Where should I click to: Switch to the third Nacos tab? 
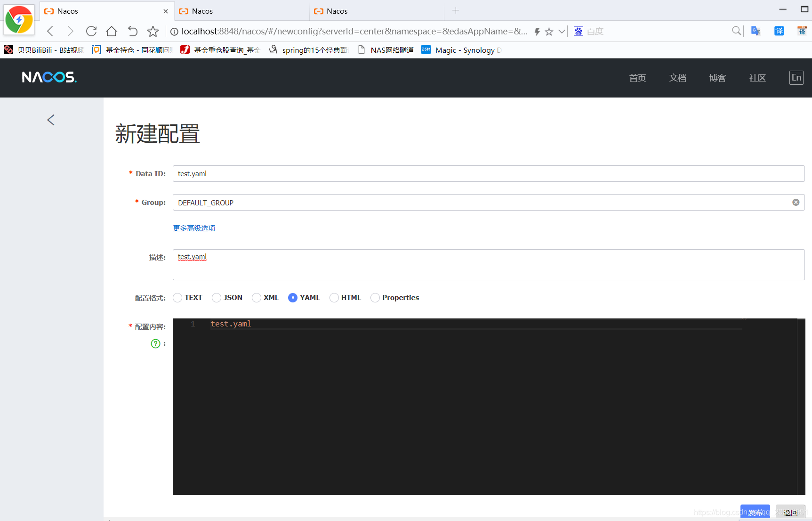[x=377, y=11]
